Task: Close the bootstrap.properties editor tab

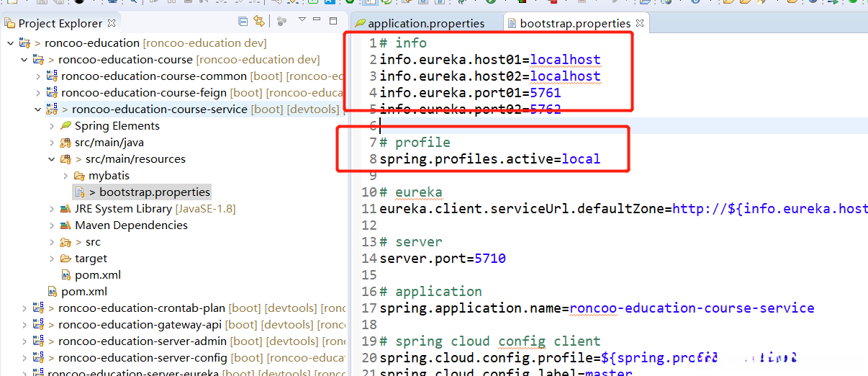Action: tap(639, 23)
